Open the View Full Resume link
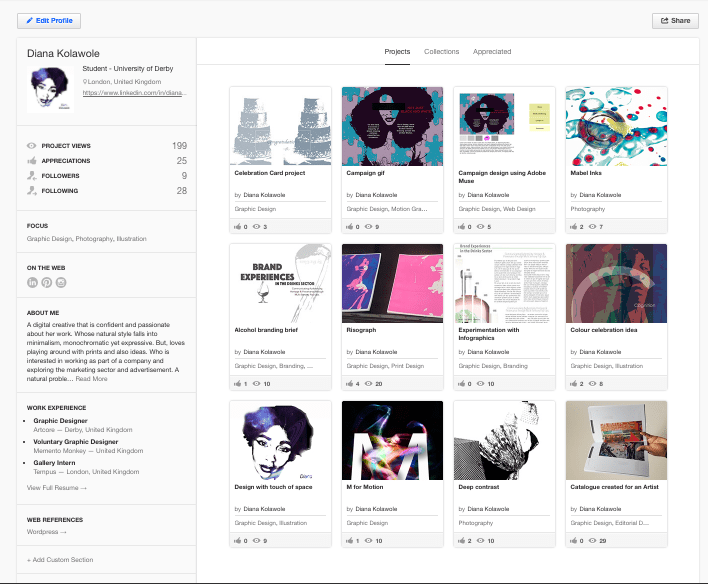This screenshot has height=584, width=708. click(57, 487)
